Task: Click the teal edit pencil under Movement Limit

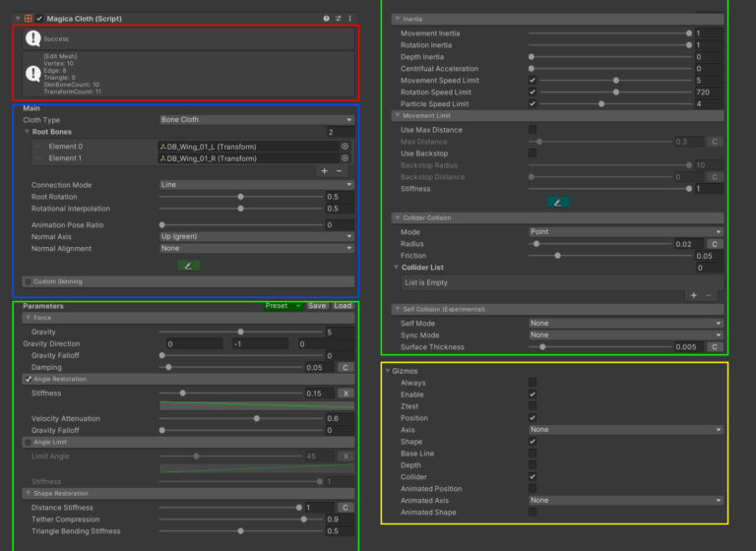Action: (x=558, y=203)
